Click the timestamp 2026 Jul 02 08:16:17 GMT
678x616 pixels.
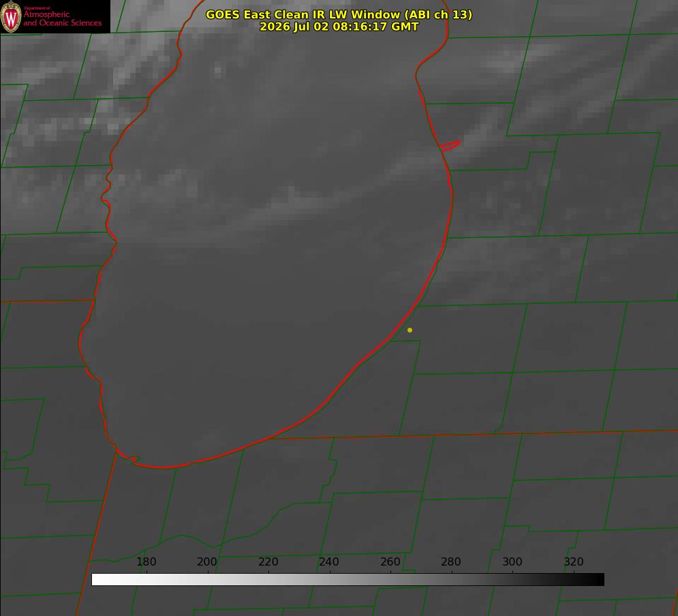click(x=339, y=27)
